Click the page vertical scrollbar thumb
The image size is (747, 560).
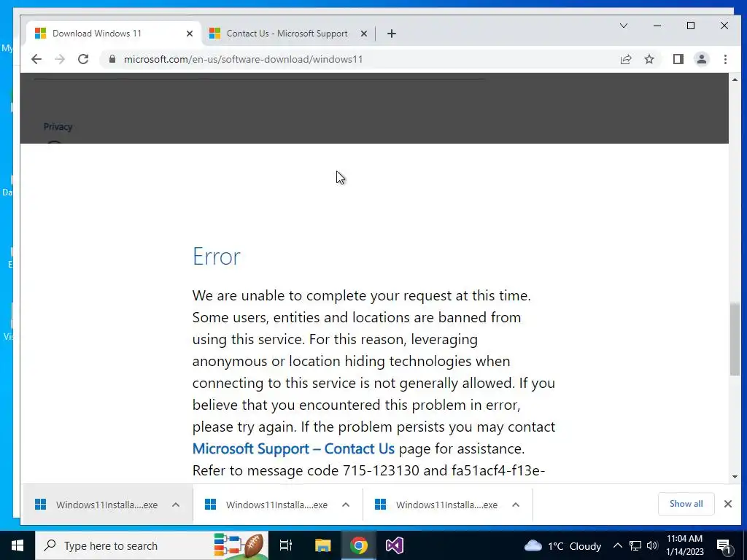tap(735, 339)
